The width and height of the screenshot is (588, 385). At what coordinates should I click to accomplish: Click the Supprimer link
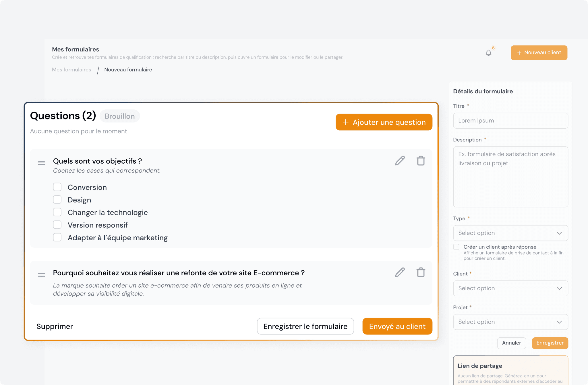55,326
